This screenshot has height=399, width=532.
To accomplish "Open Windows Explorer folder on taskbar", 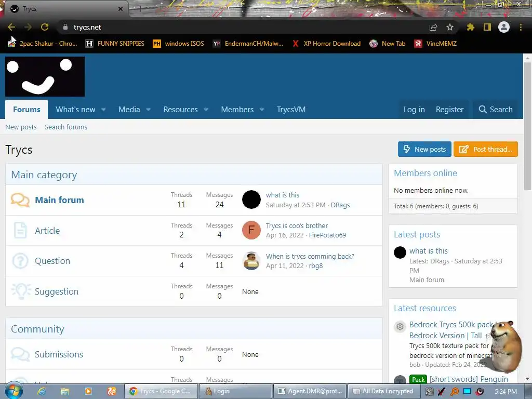I will (65, 391).
